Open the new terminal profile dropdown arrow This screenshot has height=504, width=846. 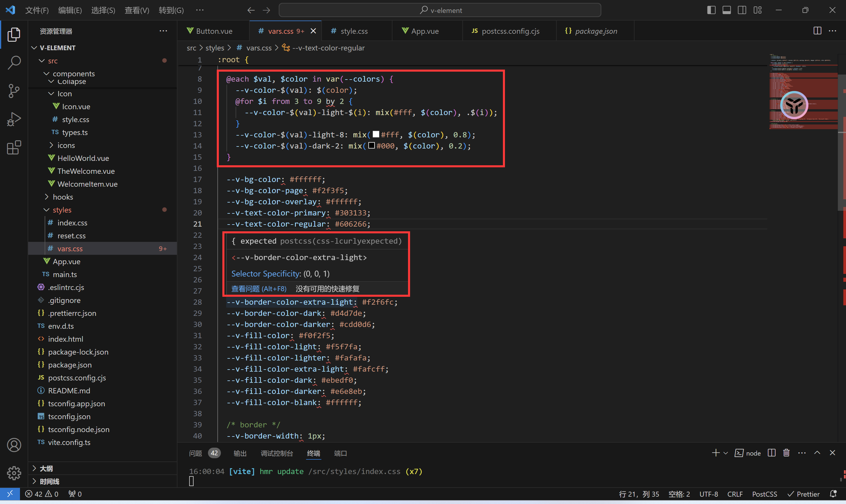pyautogui.click(x=725, y=453)
